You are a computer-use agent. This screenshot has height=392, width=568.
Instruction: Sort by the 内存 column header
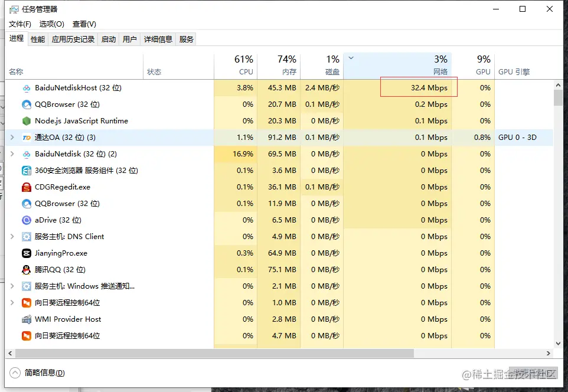(x=279, y=66)
